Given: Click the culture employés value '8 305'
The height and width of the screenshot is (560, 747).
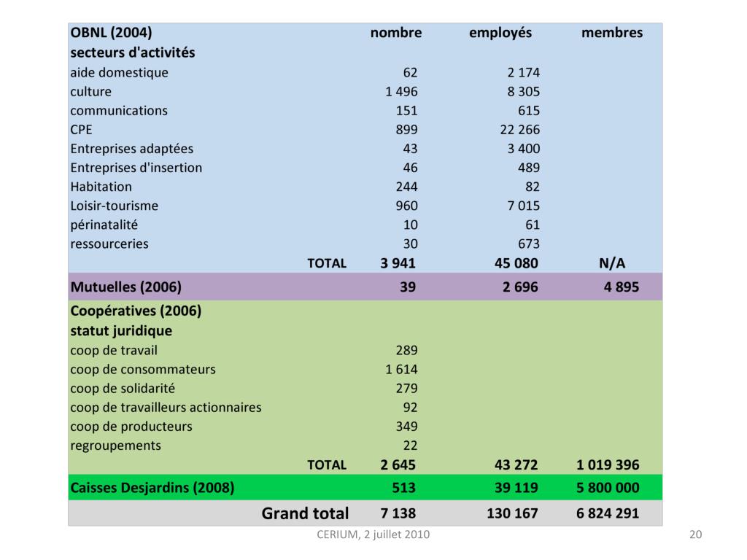Looking at the screenshot, I should click(523, 91).
